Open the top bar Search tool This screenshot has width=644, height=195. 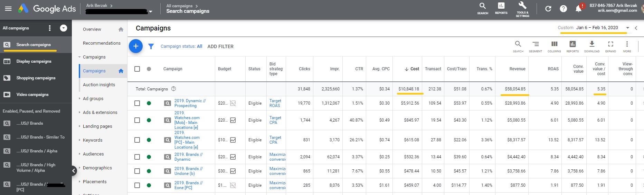coord(483,8)
